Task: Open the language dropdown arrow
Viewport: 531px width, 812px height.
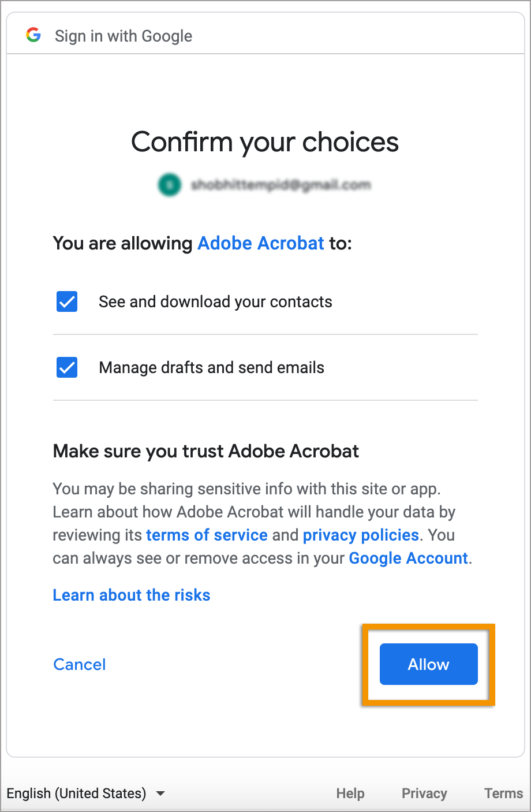Action: click(x=160, y=794)
